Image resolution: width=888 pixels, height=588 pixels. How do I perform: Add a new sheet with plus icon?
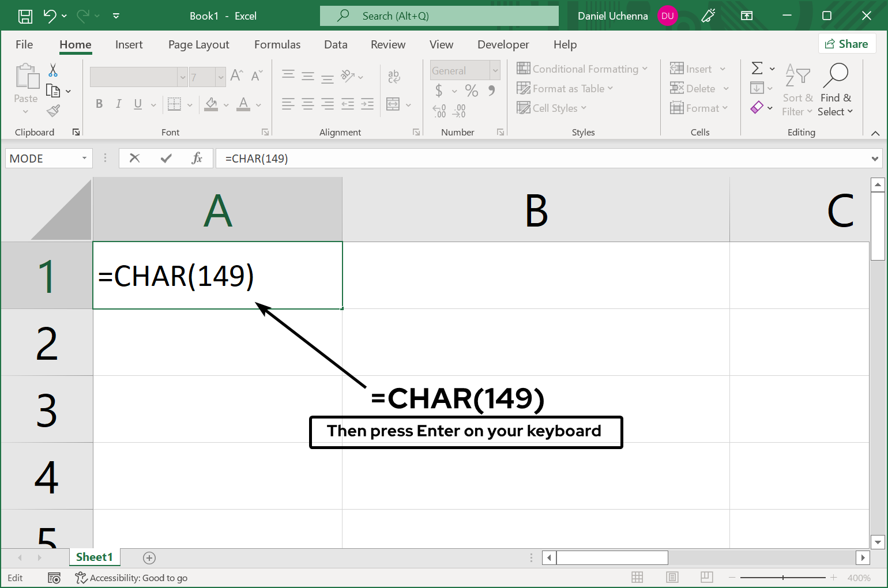pos(149,557)
